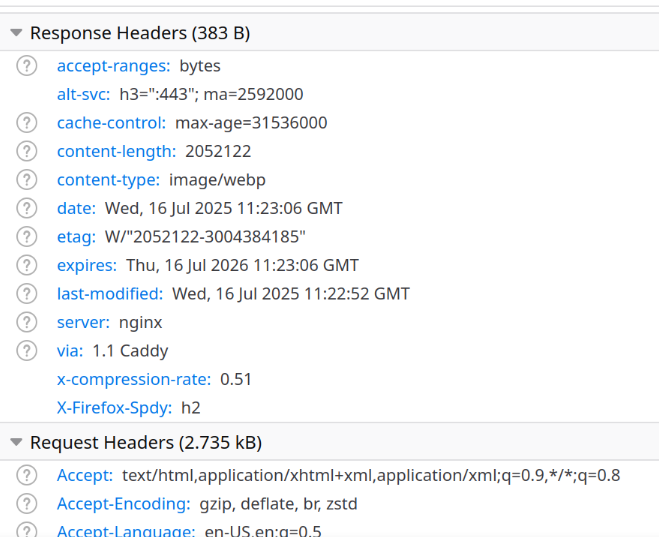
Task: Click question mark next to content-length
Action: tap(26, 151)
